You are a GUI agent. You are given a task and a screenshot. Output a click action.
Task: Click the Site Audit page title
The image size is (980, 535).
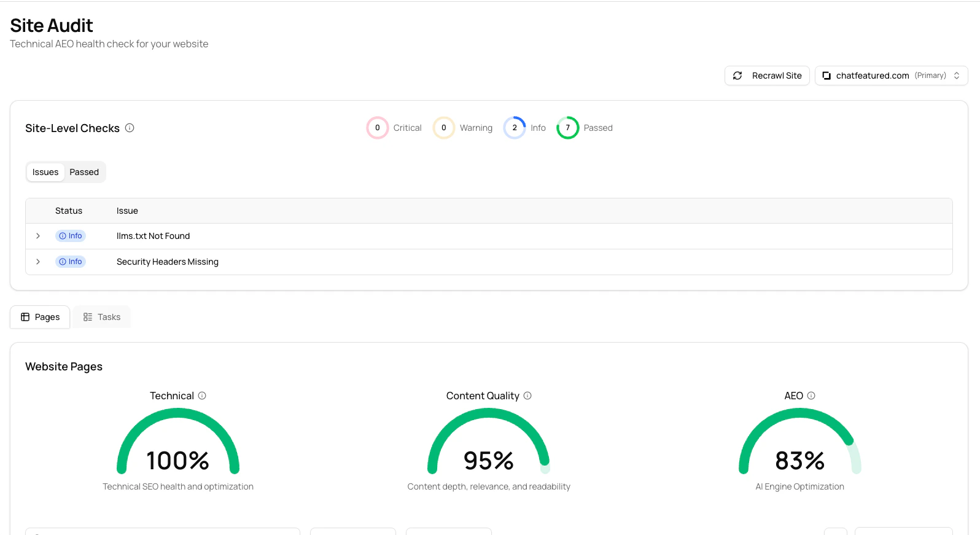[x=52, y=25]
